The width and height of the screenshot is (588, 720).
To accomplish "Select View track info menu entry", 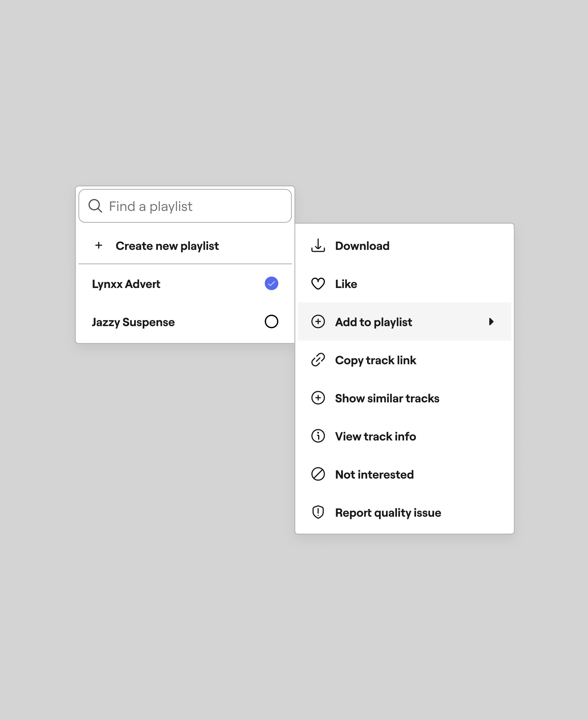I will pyautogui.click(x=375, y=436).
